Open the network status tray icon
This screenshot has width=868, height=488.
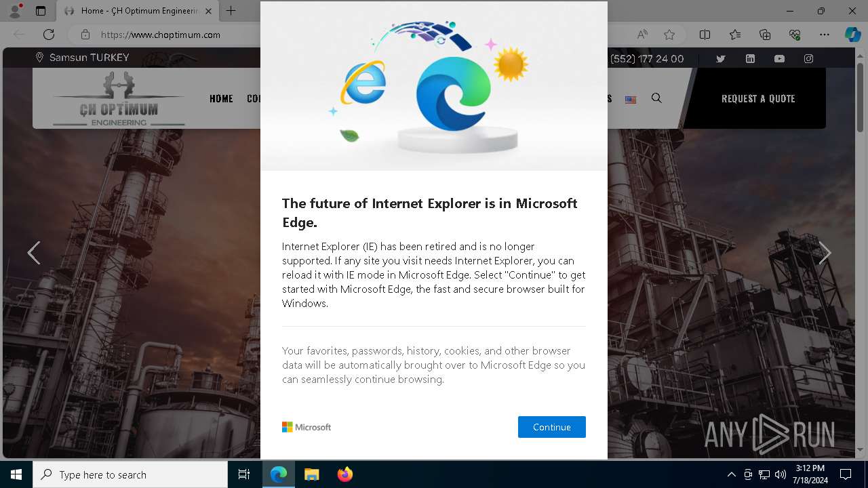pyautogui.click(x=764, y=474)
